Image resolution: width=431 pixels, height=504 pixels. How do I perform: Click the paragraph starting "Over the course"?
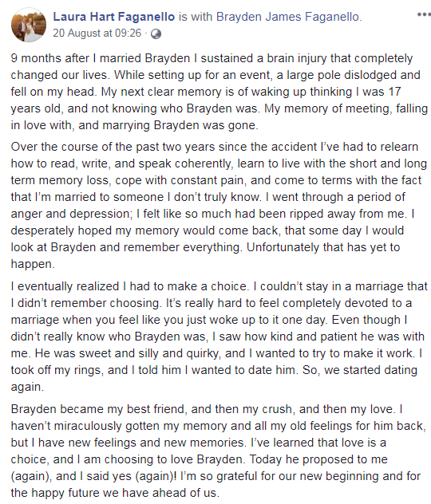point(219,205)
